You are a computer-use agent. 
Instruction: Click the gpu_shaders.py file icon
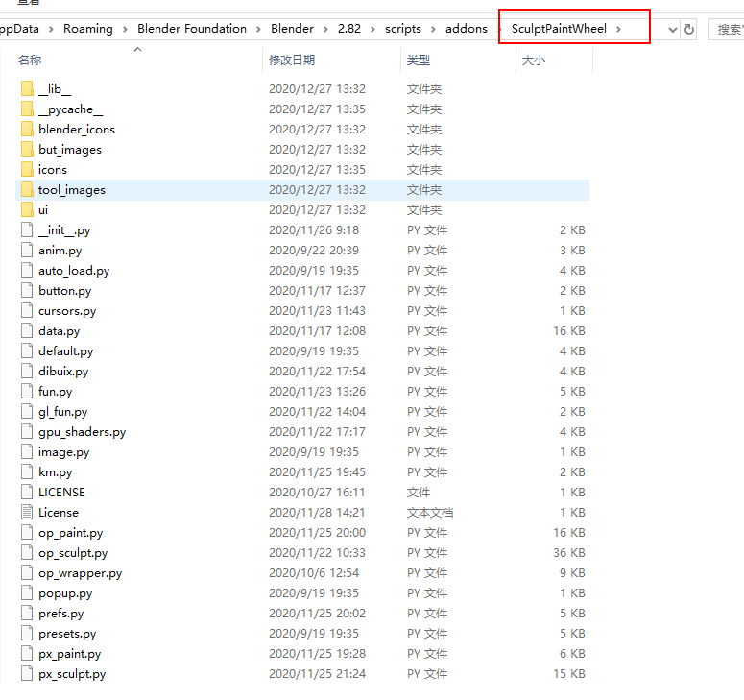[27, 431]
